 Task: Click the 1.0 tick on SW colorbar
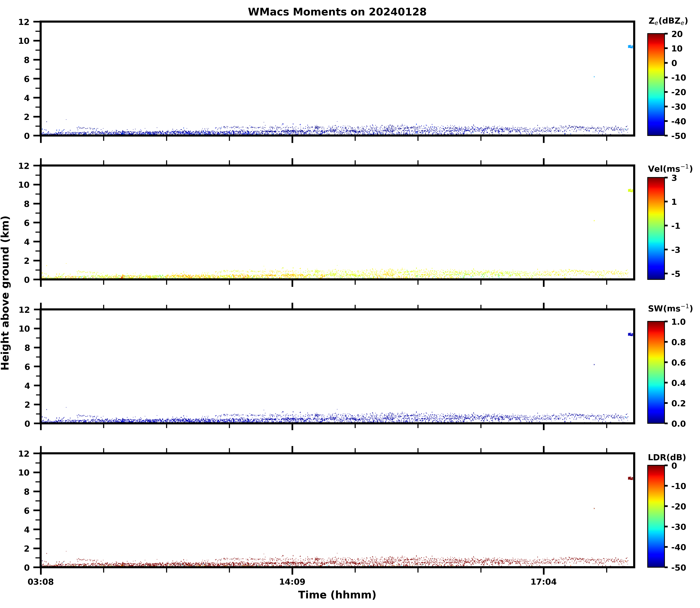(x=678, y=322)
